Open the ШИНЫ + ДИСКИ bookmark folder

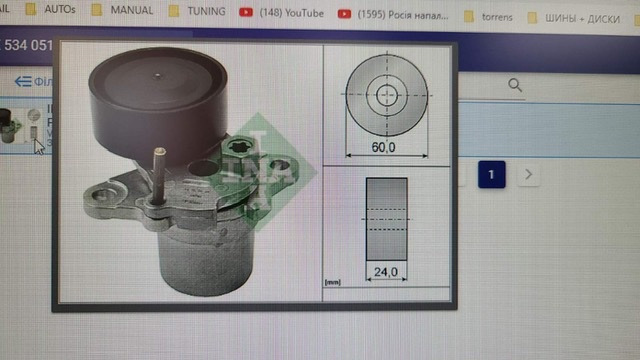point(573,18)
